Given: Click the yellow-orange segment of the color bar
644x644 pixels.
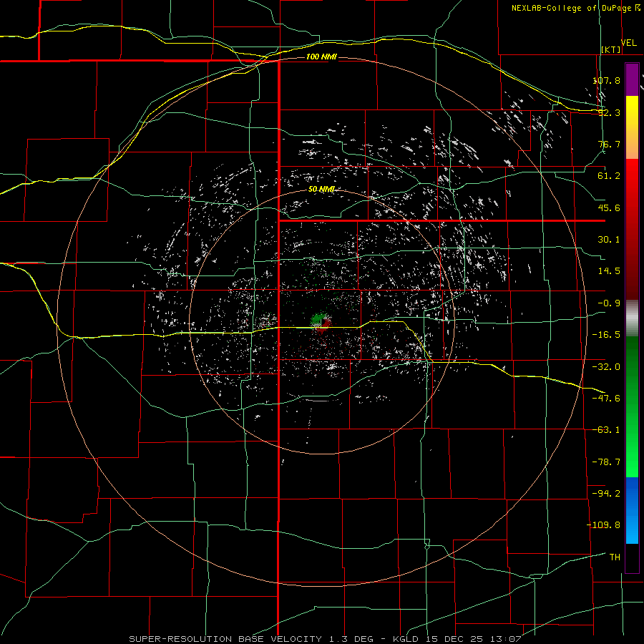Looking at the screenshot, I should (x=632, y=127).
